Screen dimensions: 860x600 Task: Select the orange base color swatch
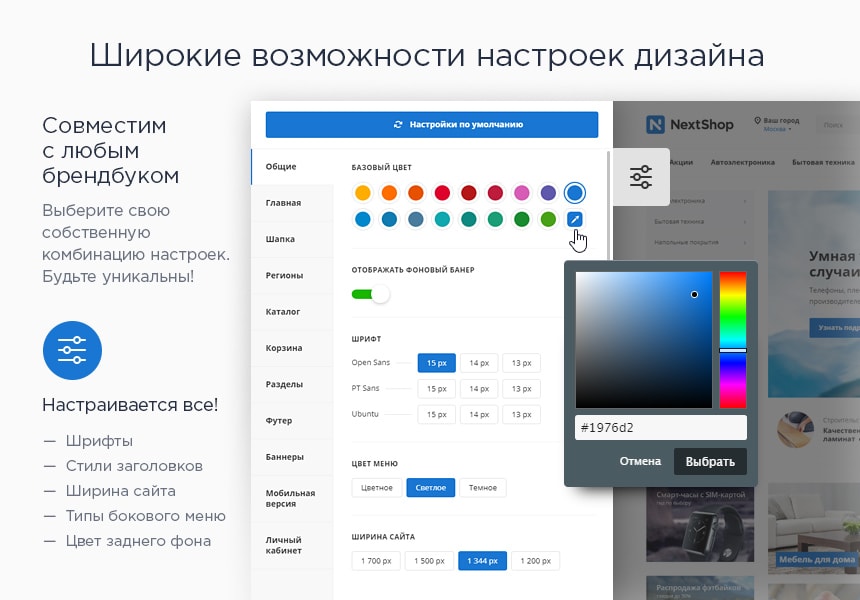[x=388, y=193]
